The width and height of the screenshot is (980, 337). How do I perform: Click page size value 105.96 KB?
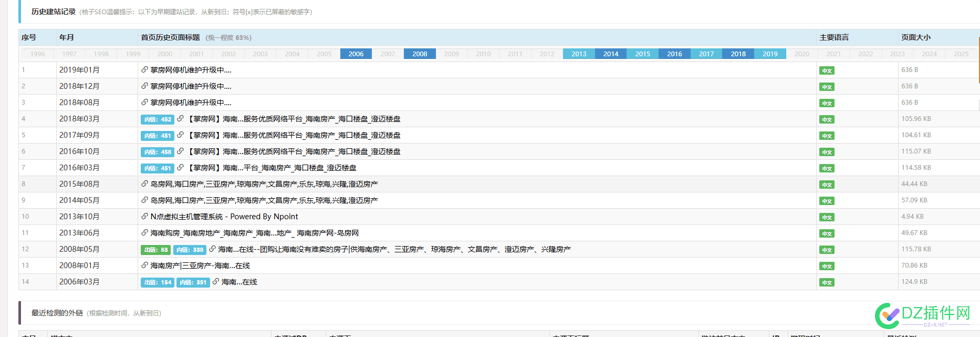pos(916,119)
